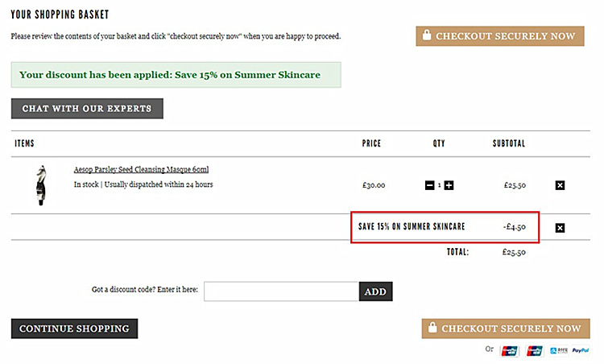604x364 pixels.
Task: Decrease quantity with the minus icon
Action: click(429, 185)
